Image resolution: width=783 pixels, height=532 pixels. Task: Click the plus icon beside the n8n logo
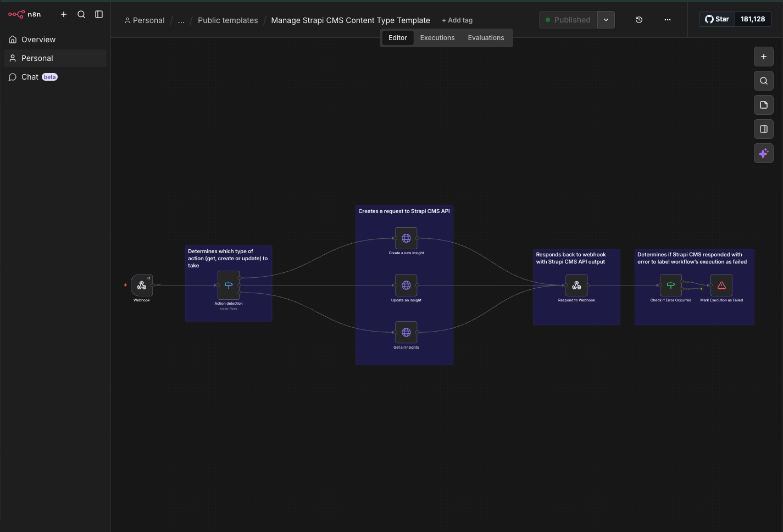click(x=64, y=14)
